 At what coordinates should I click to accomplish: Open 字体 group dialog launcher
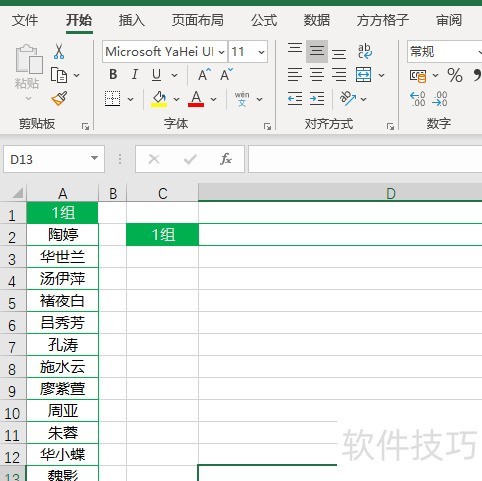[267, 126]
